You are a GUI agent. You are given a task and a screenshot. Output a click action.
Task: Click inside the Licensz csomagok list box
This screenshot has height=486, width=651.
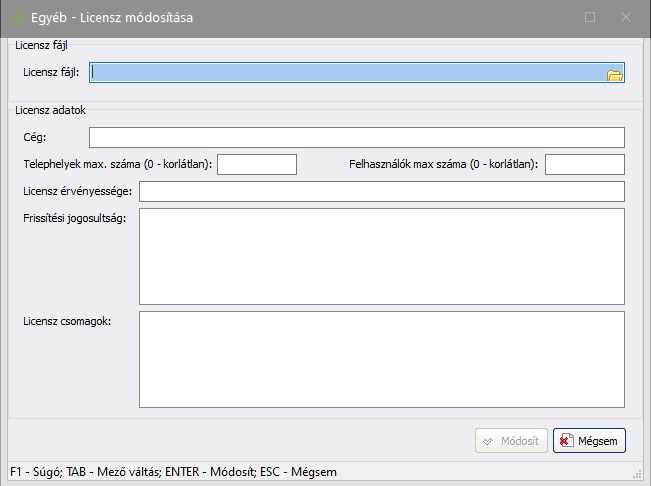[382, 359]
